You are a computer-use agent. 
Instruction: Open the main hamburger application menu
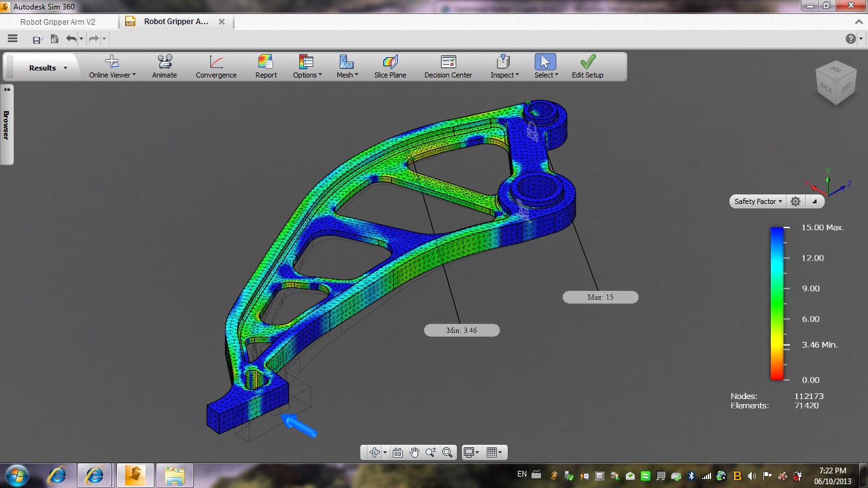pyautogui.click(x=13, y=39)
